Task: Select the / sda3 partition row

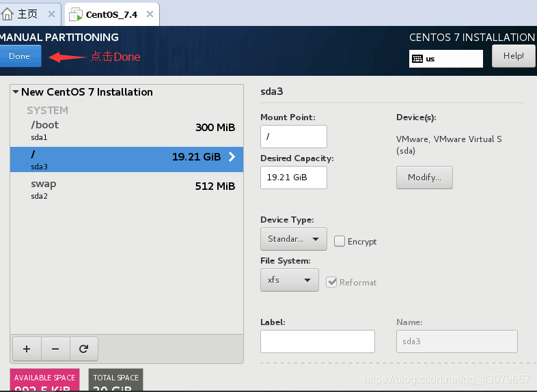Action: click(126, 160)
